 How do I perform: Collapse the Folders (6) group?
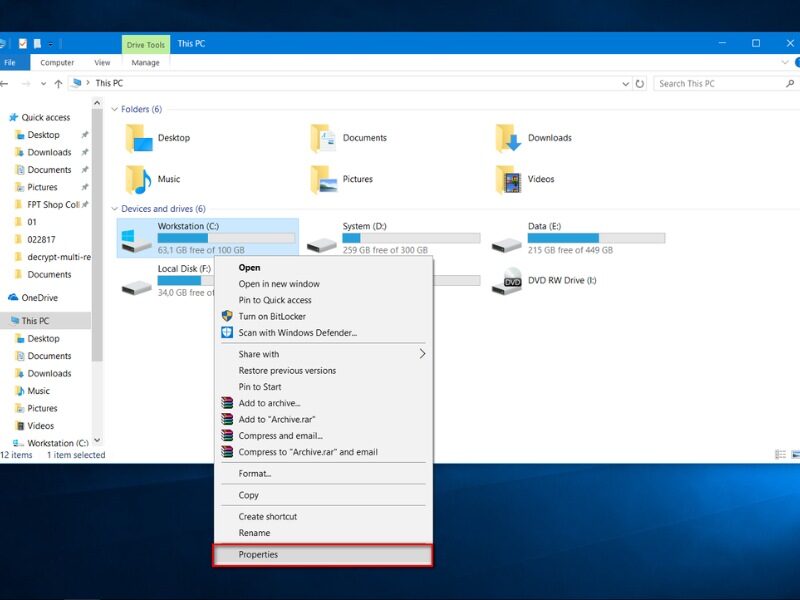click(115, 109)
